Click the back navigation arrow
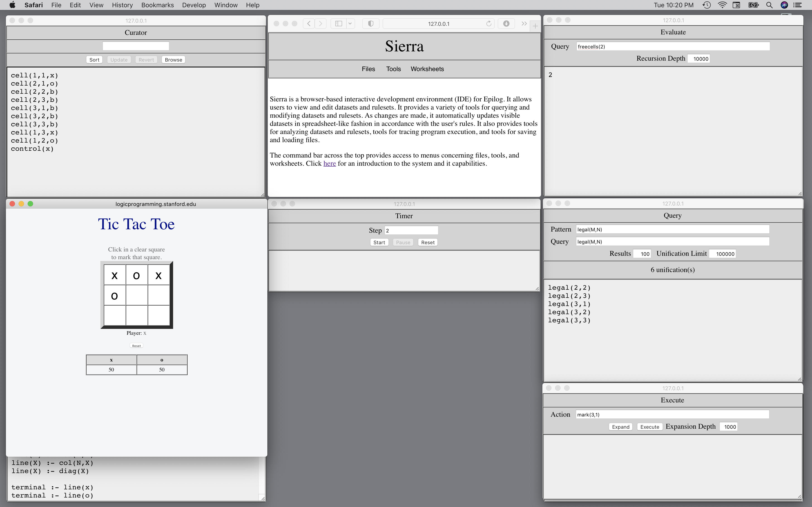This screenshot has height=507, width=812. pyautogui.click(x=309, y=24)
